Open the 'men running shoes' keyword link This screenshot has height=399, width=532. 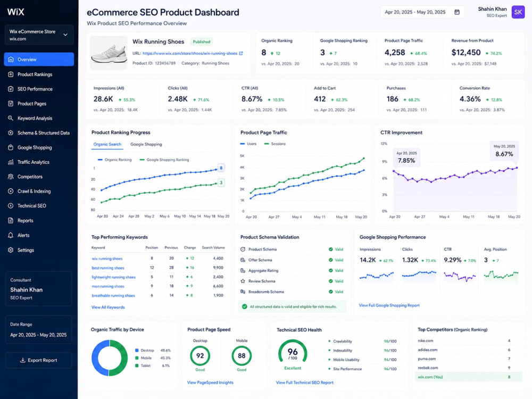click(108, 286)
